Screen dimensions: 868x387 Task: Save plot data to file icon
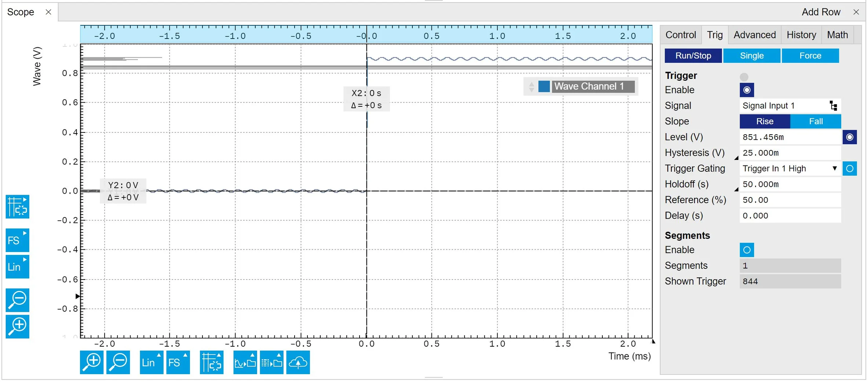coord(271,362)
